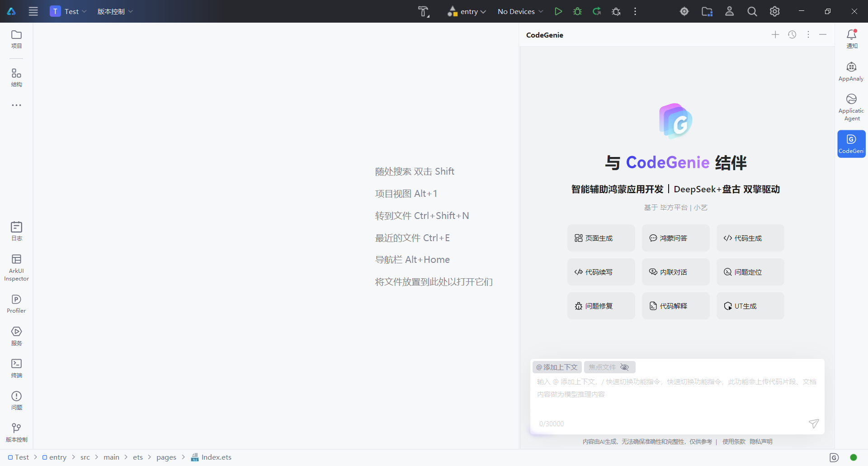
Task: Open more run actions menu
Action: 635,11
